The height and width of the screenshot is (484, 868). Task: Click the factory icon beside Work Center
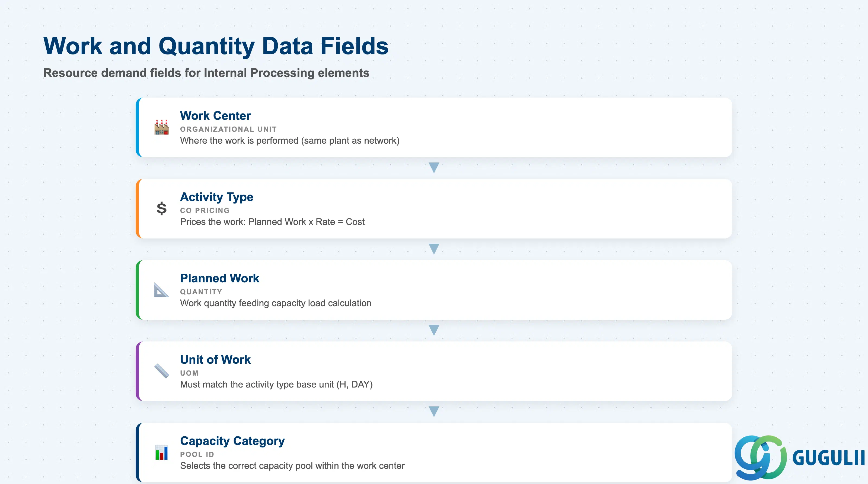[161, 127]
